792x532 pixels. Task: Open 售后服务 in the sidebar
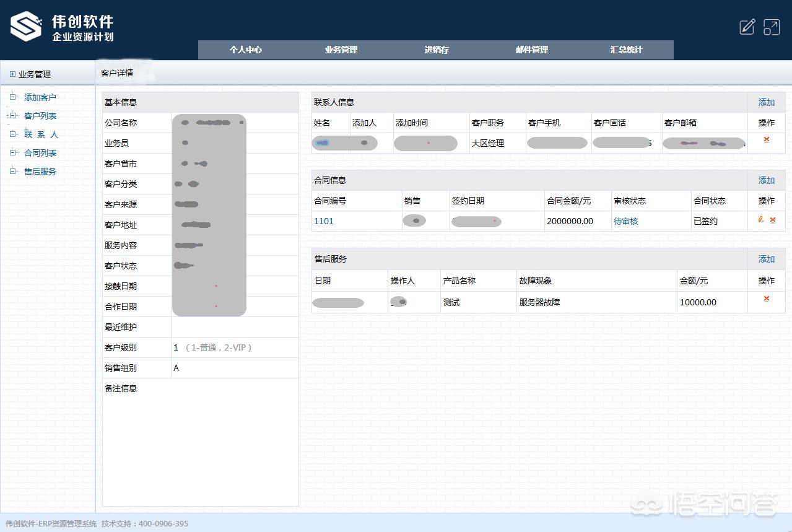[x=40, y=172]
